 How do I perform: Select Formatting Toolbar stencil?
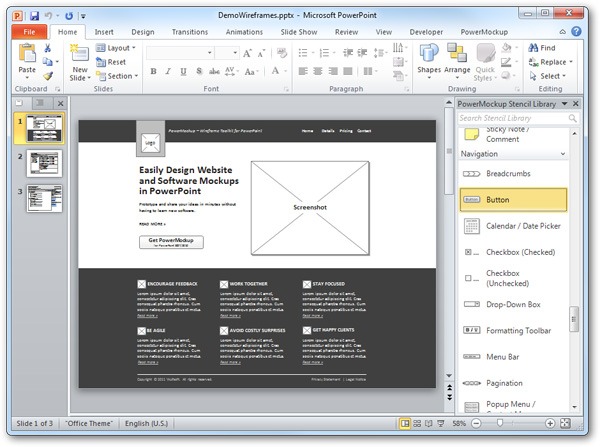(513, 331)
